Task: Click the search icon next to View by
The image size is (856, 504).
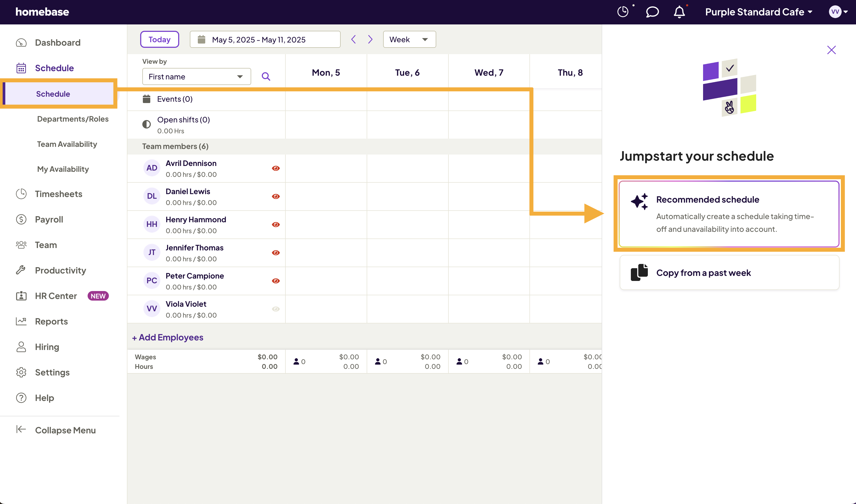Action: 266,76
